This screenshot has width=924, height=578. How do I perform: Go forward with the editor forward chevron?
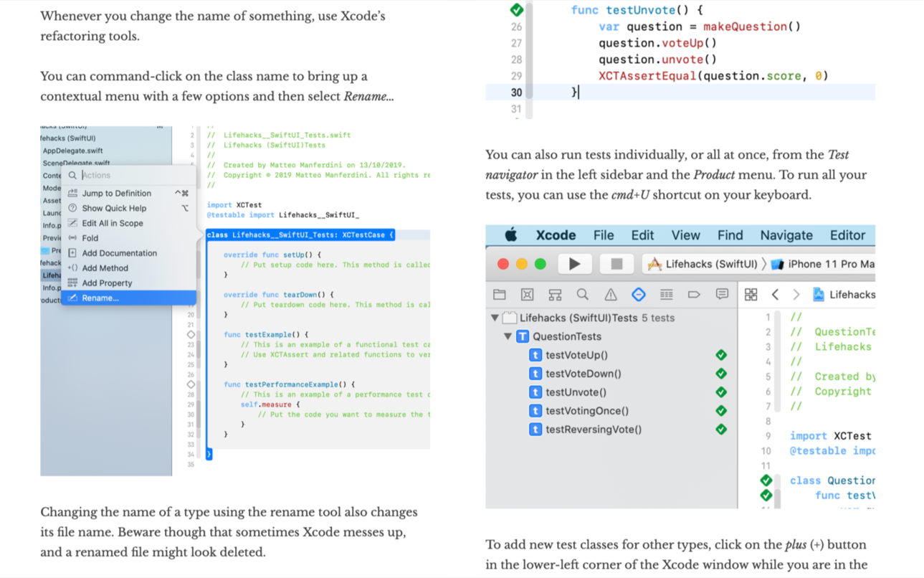(x=796, y=295)
